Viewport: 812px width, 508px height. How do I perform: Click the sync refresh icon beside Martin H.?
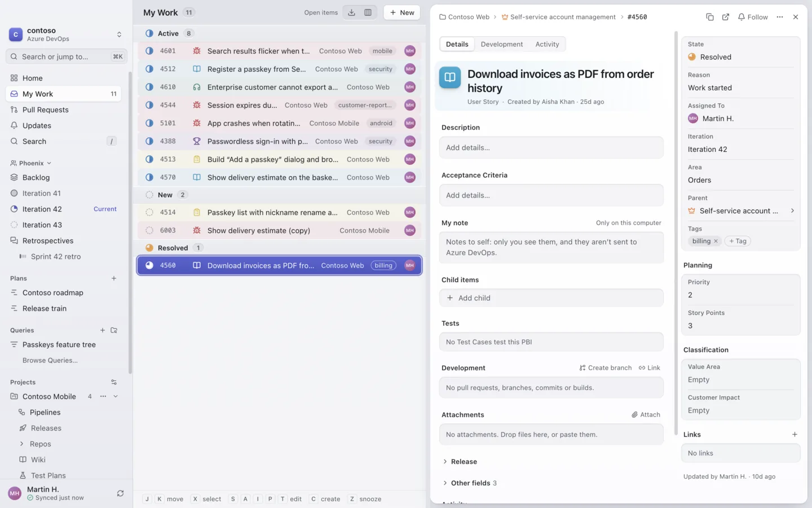tap(120, 493)
